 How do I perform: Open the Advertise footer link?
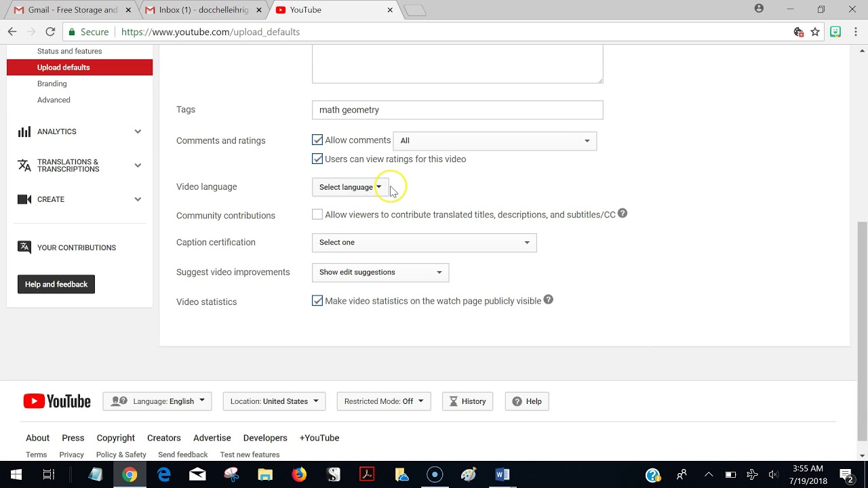click(x=212, y=438)
